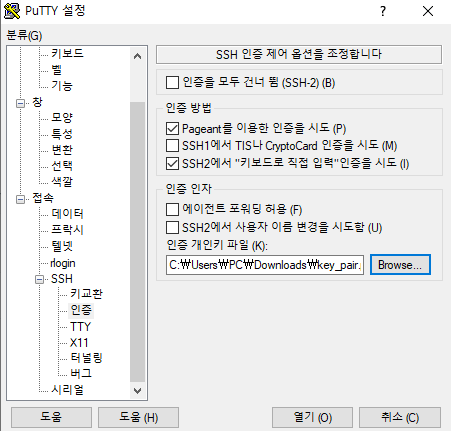
Task: Select the highlighted 인증 tree item
Action: coord(81,310)
